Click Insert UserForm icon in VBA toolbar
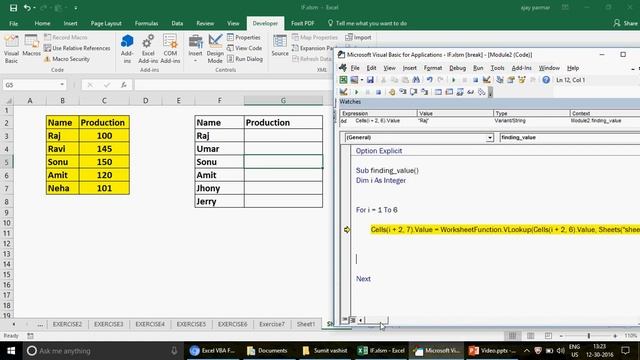 pyautogui.click(x=354, y=80)
